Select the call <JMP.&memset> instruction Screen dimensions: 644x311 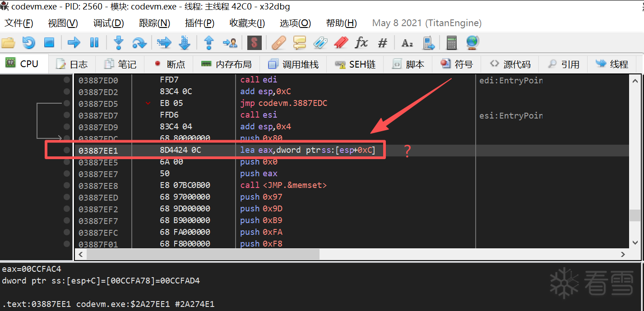(x=283, y=185)
